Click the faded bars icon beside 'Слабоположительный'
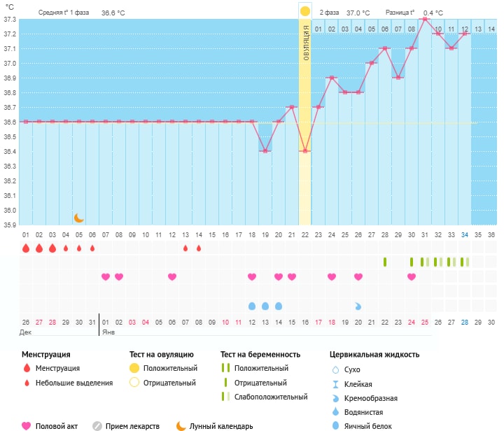 pos(225,396)
